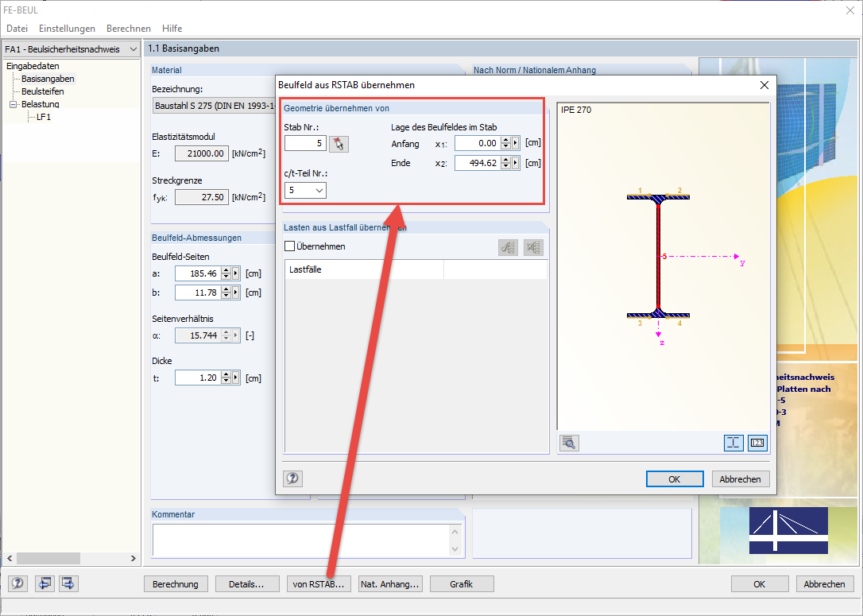Open the Nat. Anhang settings
Screen dimensions: 863x616
[390, 583]
